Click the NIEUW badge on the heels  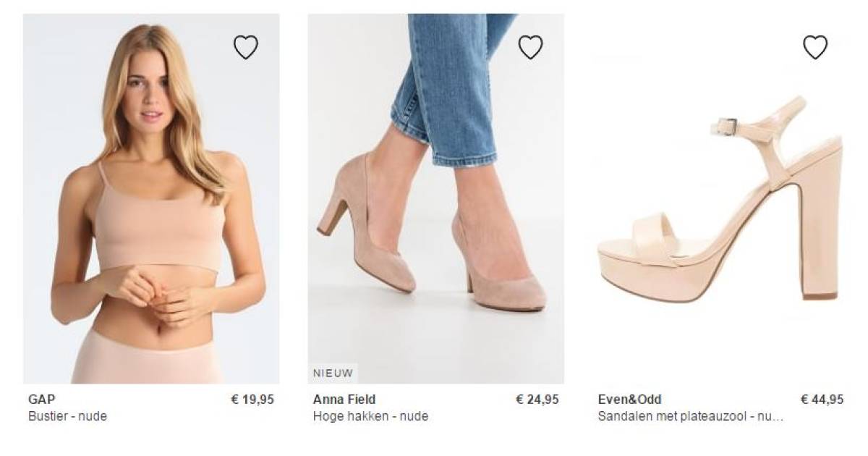click(333, 373)
